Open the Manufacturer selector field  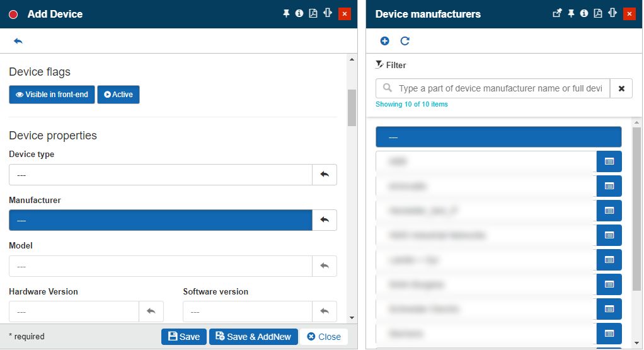(161, 220)
